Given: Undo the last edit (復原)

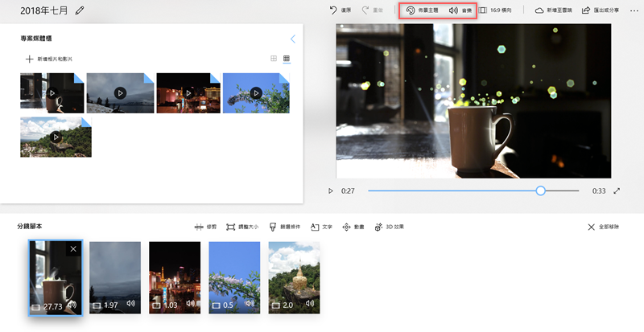Looking at the screenshot, I should click(x=340, y=10).
